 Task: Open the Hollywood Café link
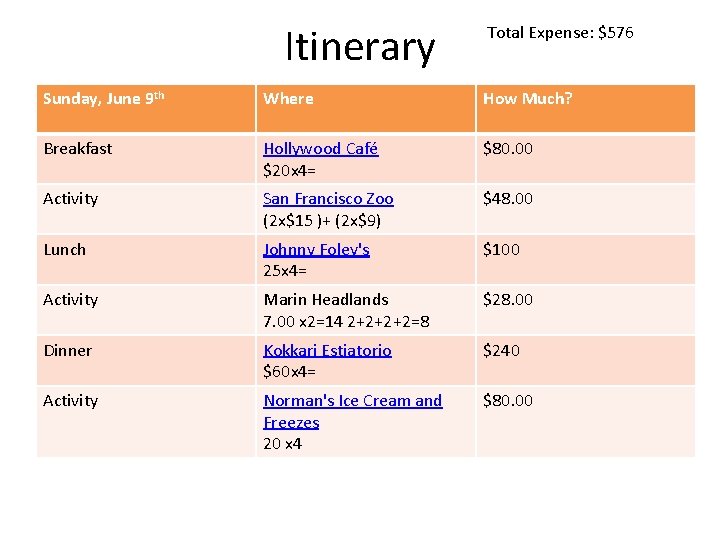(321, 149)
